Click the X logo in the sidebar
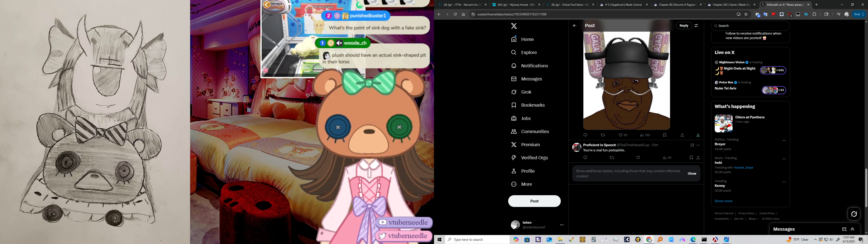Image resolution: width=868 pixels, height=244 pixels. point(514,26)
